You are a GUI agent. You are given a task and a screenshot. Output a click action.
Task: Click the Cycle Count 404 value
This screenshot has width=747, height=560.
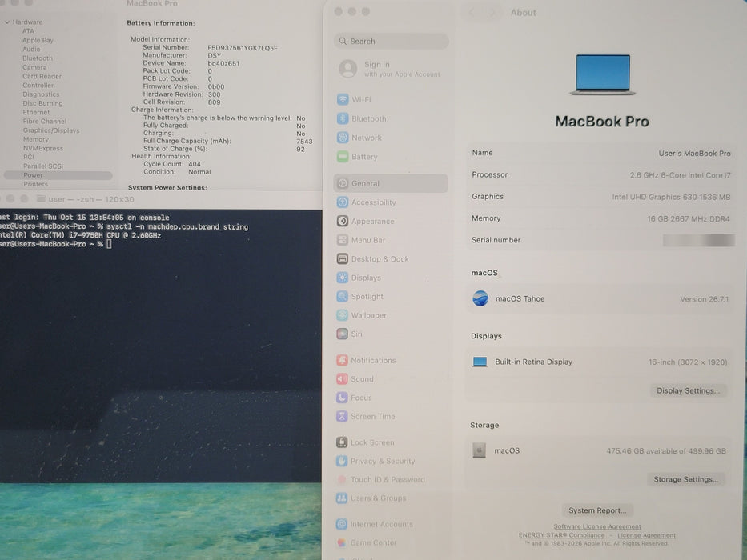pos(195,164)
